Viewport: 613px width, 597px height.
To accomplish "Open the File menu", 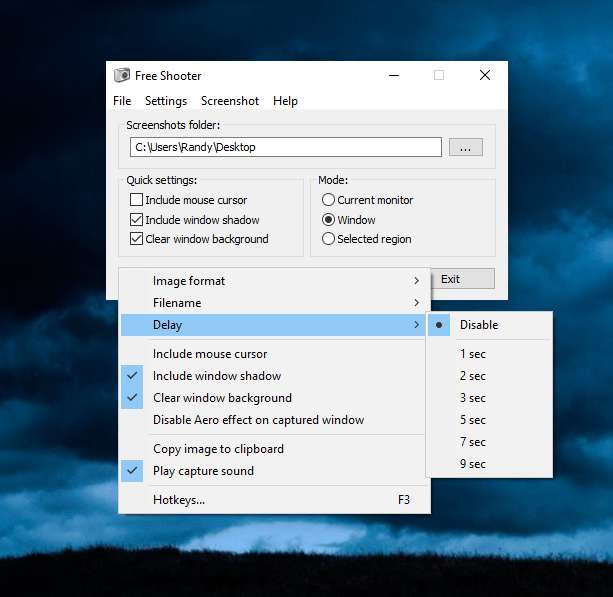I will point(122,101).
